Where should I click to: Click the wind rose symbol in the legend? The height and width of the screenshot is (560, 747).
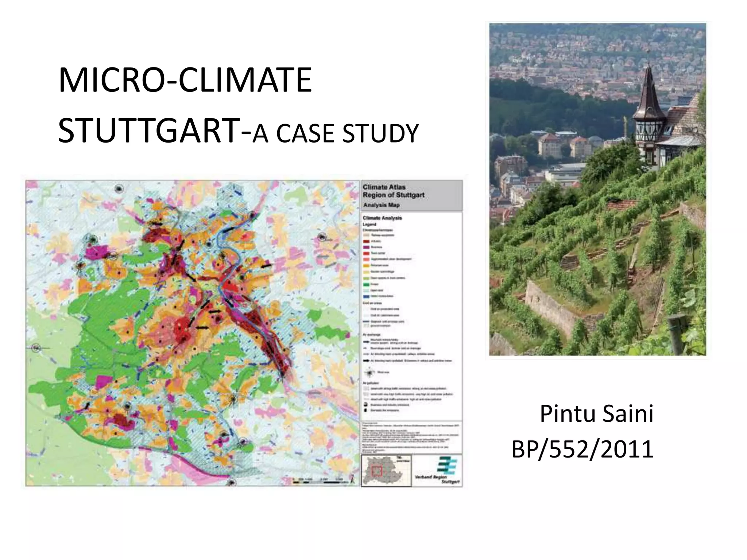click(x=370, y=373)
